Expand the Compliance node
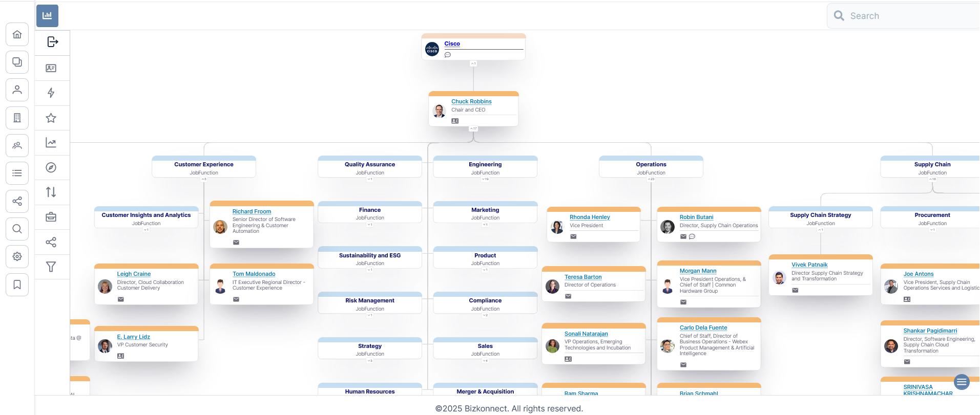 click(x=485, y=315)
